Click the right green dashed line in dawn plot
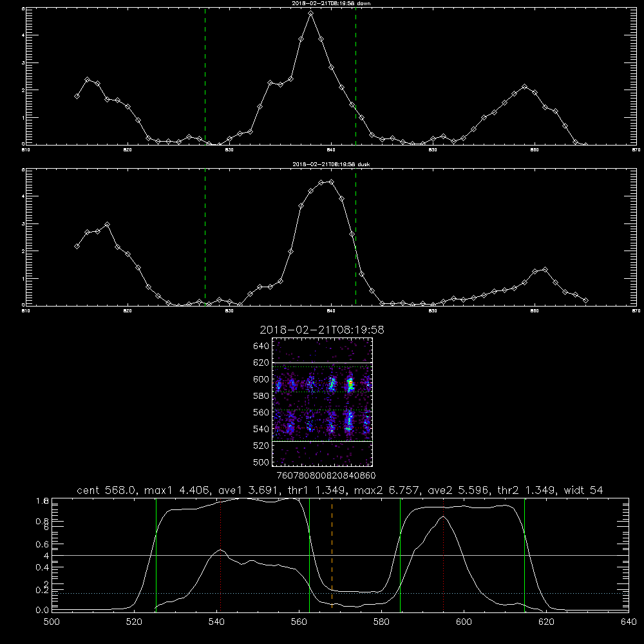This screenshot has width=644, height=644. [x=355, y=76]
